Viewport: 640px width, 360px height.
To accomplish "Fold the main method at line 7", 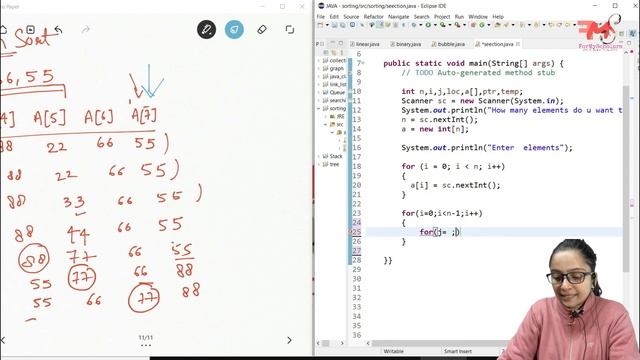I will (x=363, y=63).
